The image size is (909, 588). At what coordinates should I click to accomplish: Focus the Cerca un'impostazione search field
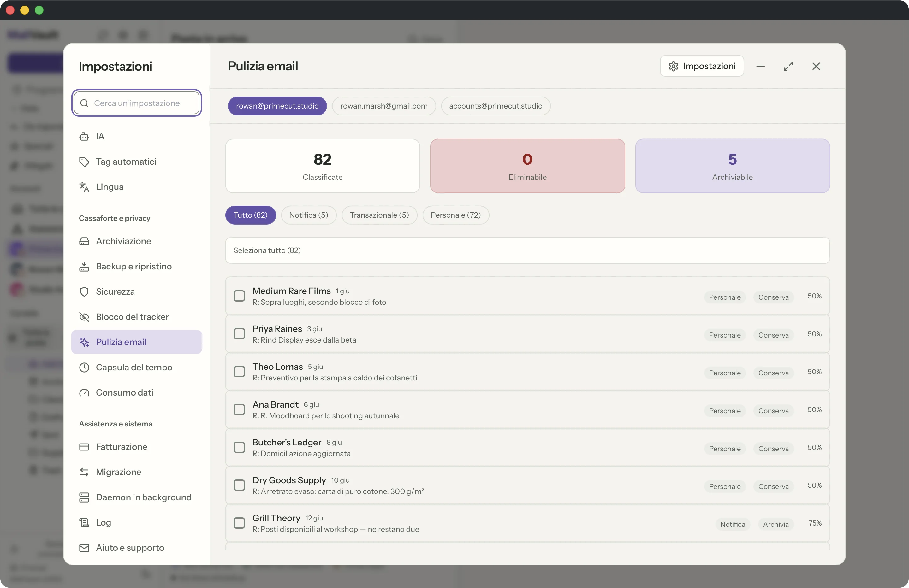[x=137, y=103]
